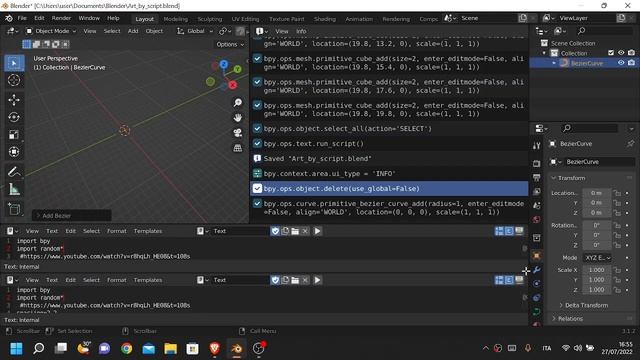The image size is (640, 360).
Task: Toggle checkbox on object.delete report
Action: pos(257,189)
